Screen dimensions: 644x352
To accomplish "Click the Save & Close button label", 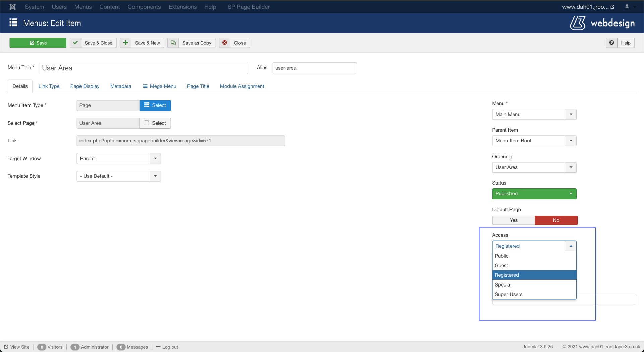I will 99,43.
